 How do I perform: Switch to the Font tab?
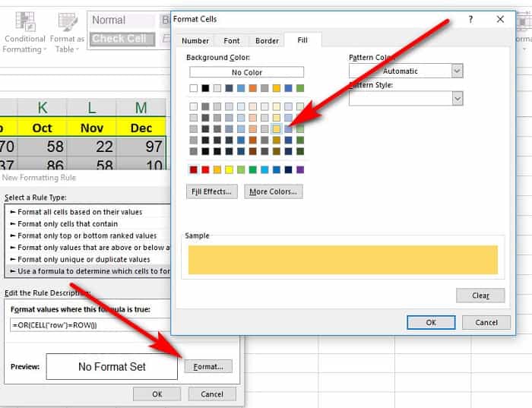tap(232, 41)
